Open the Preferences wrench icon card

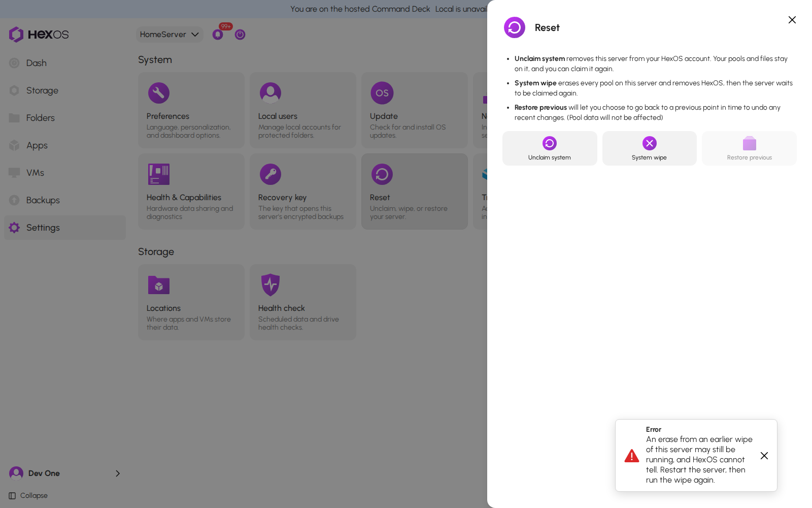click(x=159, y=93)
